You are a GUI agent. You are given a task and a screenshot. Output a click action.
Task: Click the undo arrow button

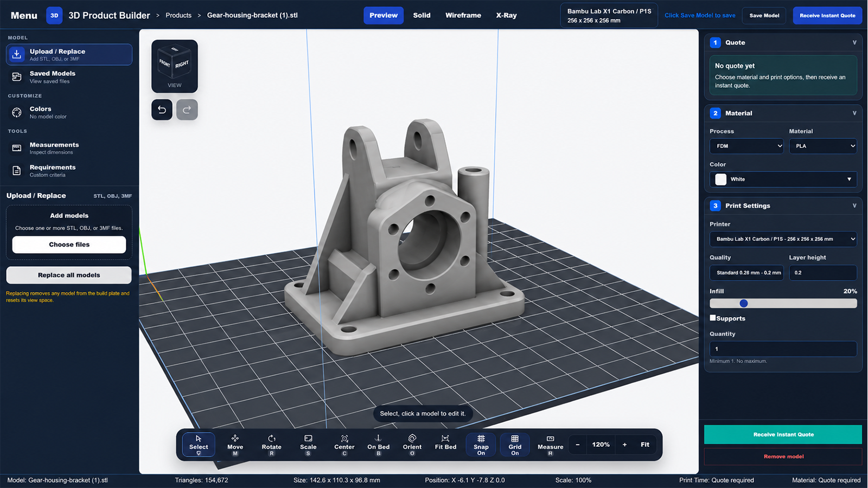pos(162,110)
